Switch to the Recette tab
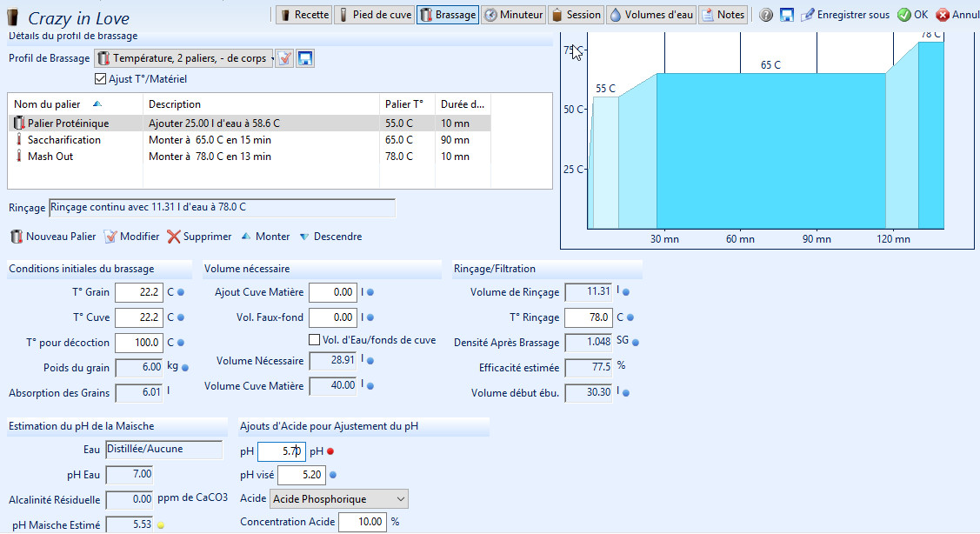This screenshot has height=534, width=980. coord(303,15)
